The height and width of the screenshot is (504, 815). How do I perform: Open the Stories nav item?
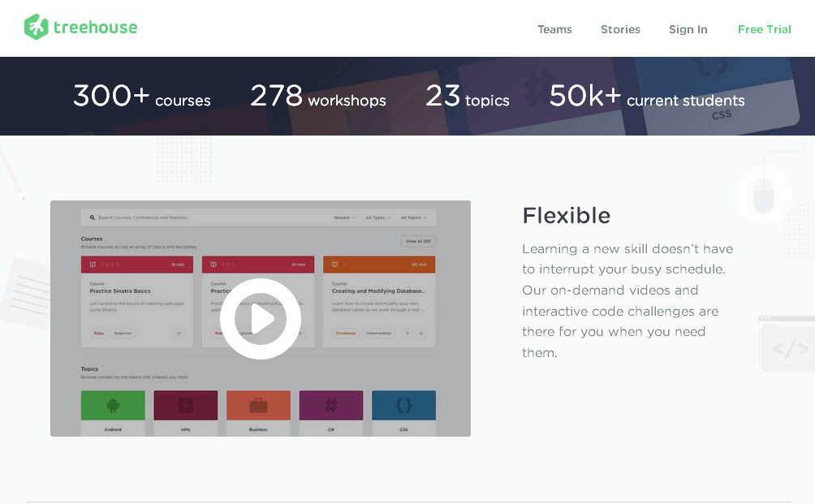point(620,29)
